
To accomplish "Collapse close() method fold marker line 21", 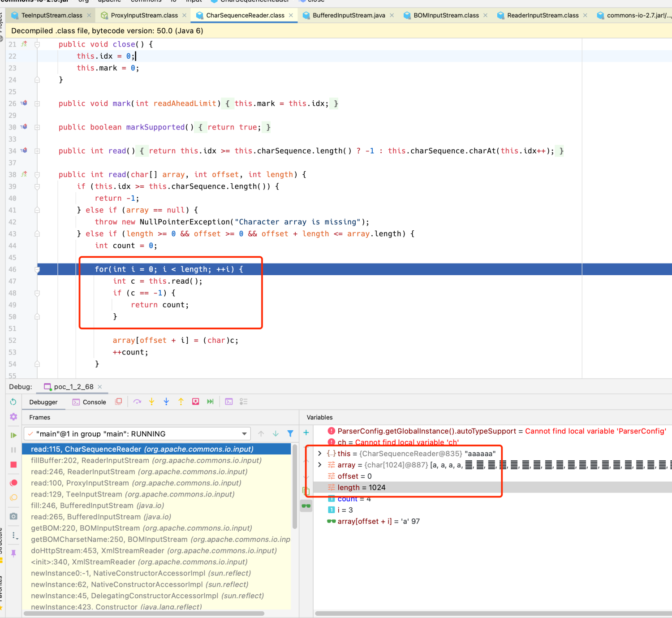I will (37, 44).
